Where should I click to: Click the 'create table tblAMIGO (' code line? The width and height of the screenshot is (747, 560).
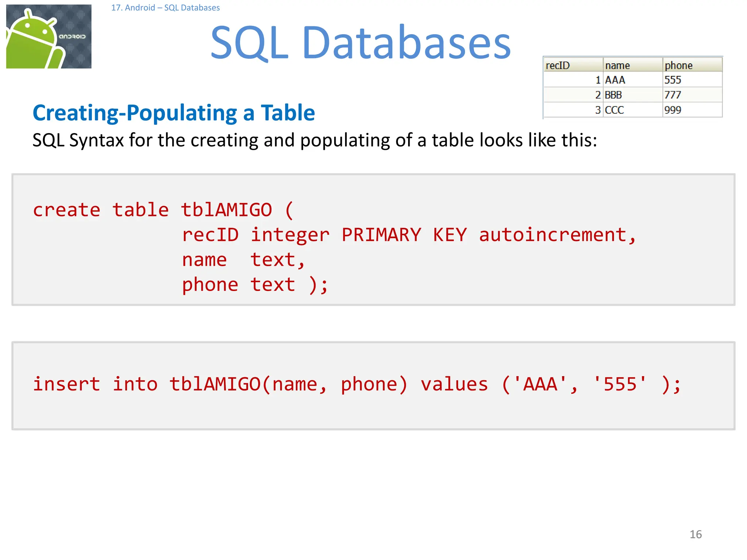163,210
